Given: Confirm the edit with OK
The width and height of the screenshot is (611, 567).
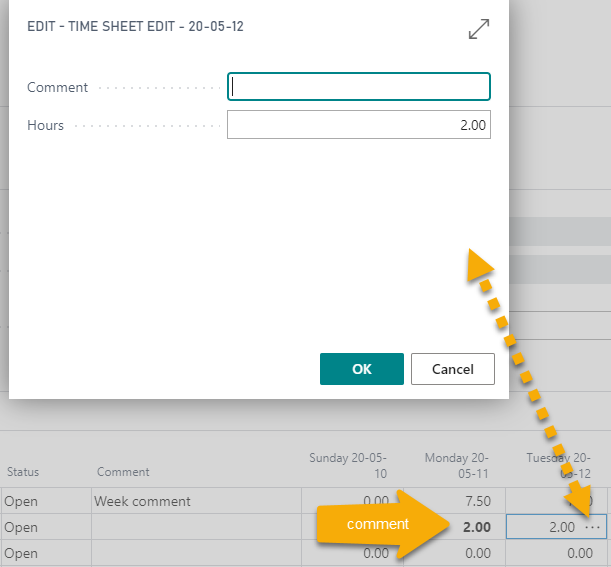Looking at the screenshot, I should coord(361,369).
